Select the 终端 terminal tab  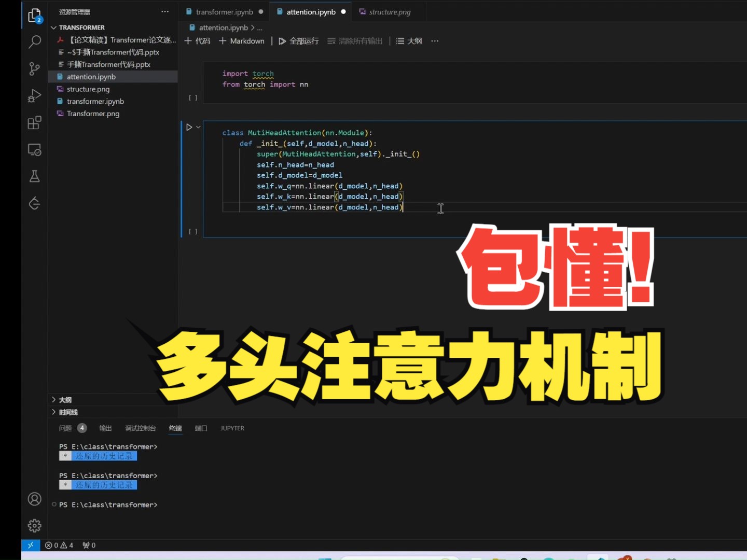pos(175,428)
